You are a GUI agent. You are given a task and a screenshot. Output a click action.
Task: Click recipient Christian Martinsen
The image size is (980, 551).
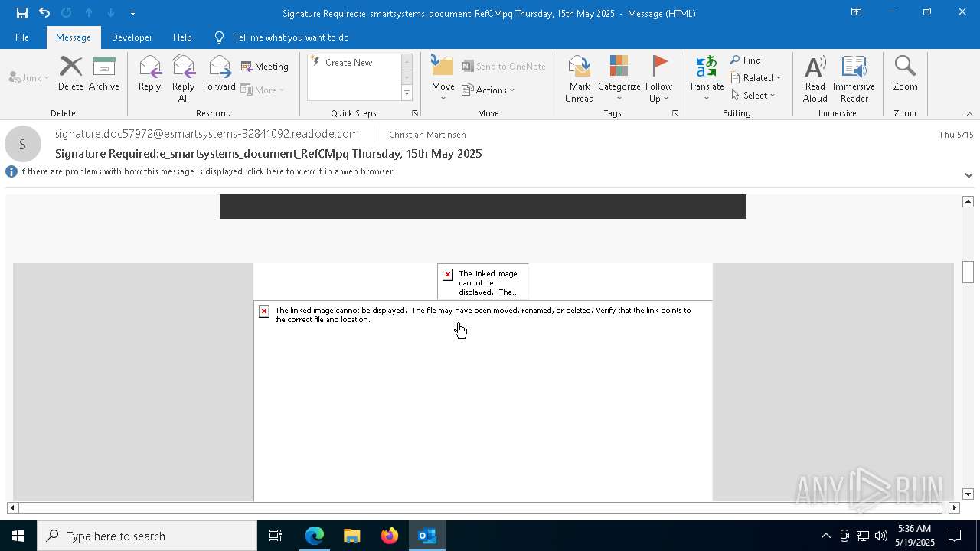(x=427, y=135)
